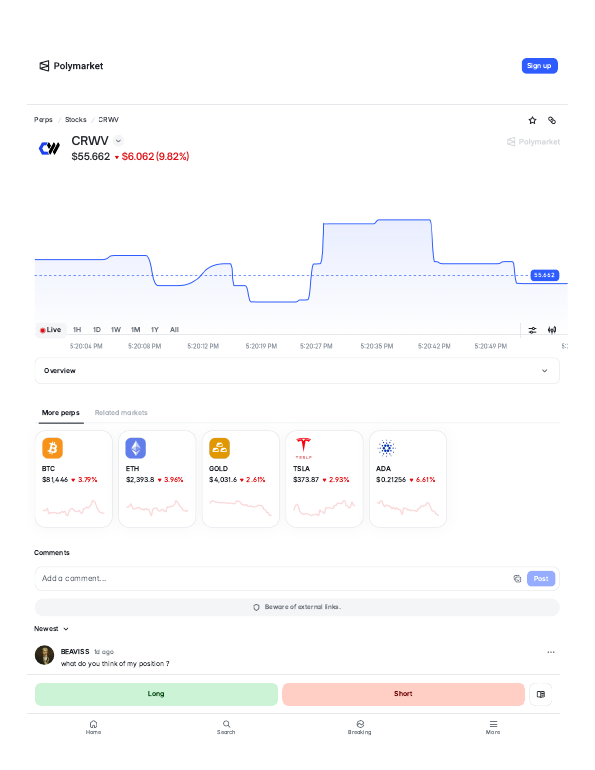595x770 pixels.
Task: Click the Long button
Action: coord(156,694)
